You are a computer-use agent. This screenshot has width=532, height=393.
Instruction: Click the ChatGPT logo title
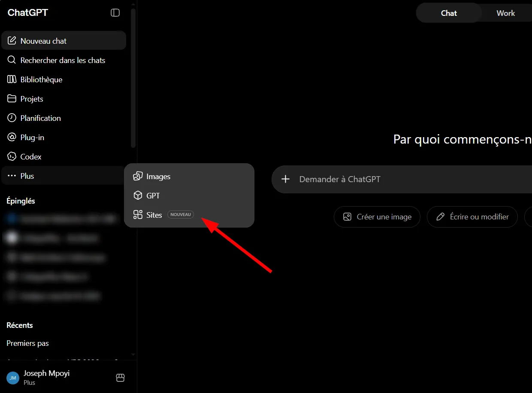[x=28, y=12]
